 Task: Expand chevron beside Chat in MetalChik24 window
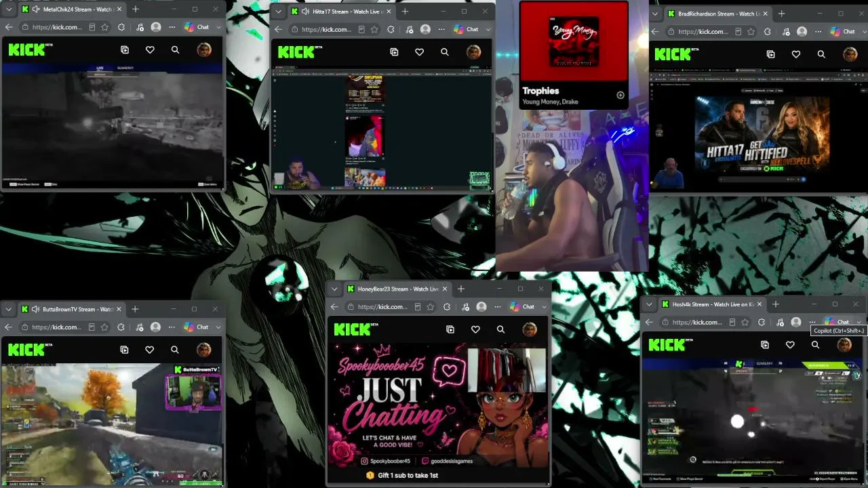coord(218,27)
